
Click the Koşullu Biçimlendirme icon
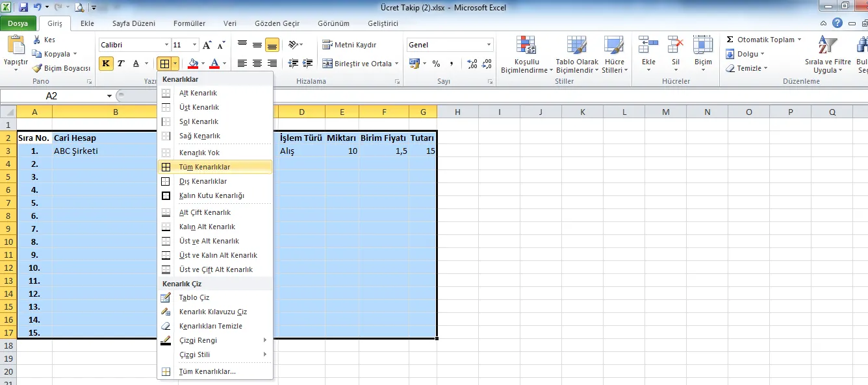point(526,47)
